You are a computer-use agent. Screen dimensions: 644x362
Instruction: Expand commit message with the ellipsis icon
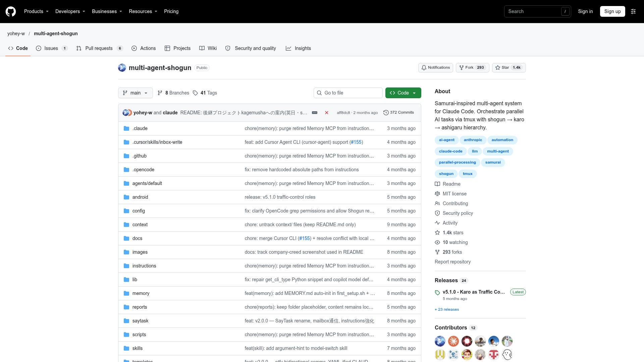pyautogui.click(x=315, y=113)
